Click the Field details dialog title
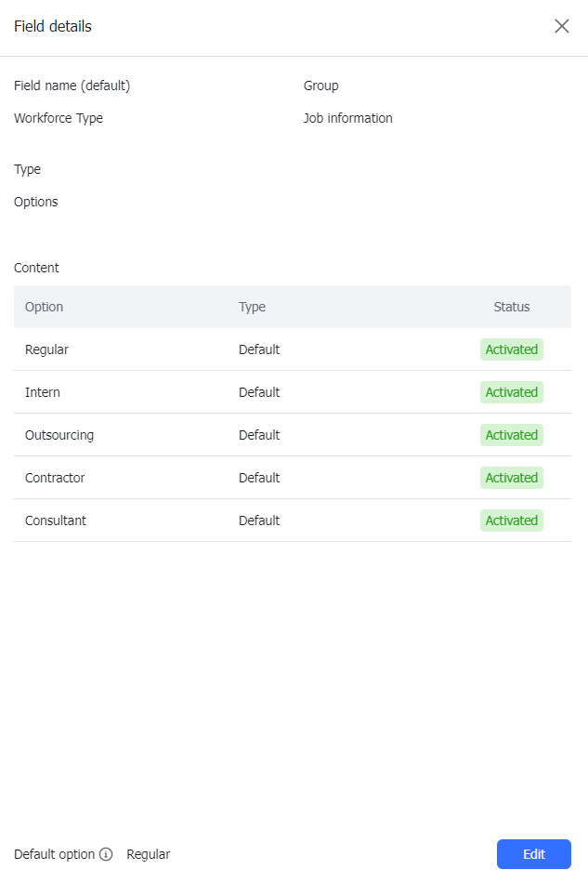The height and width of the screenshot is (896, 588). 52,26
